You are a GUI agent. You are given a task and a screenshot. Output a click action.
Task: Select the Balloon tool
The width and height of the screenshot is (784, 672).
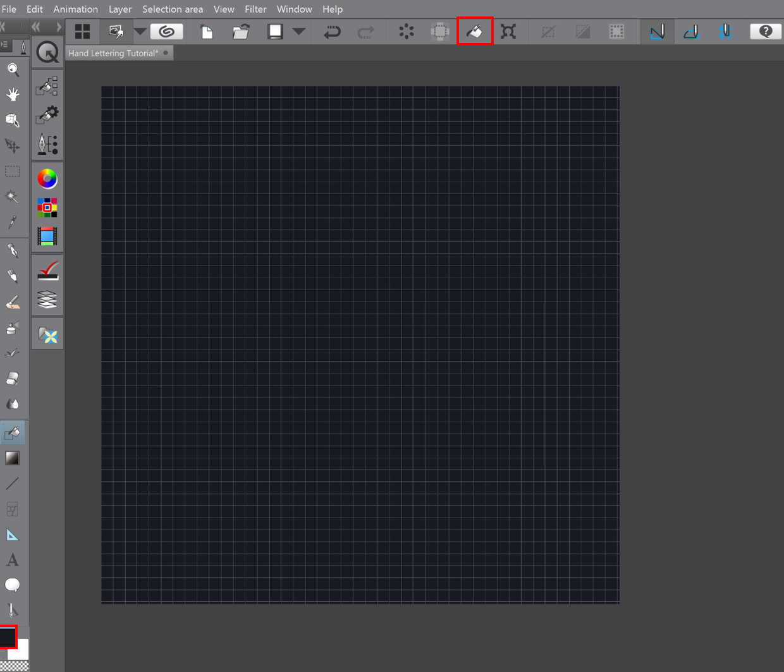click(13, 585)
